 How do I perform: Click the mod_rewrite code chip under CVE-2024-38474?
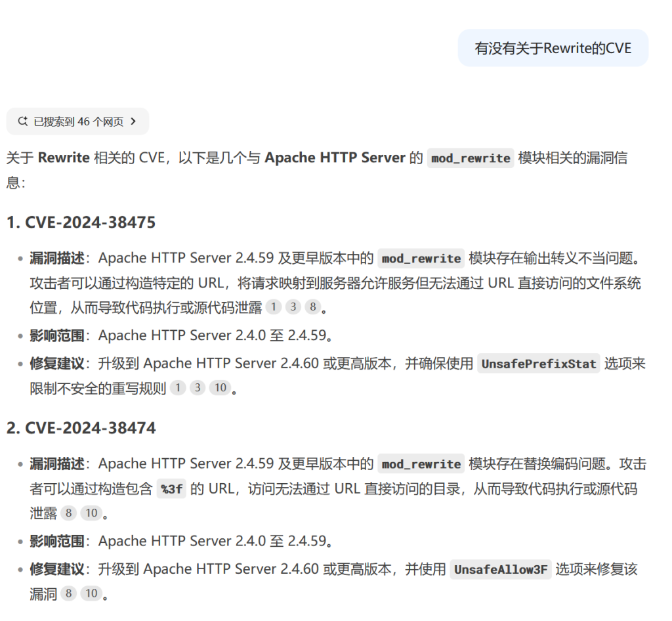pyautogui.click(x=421, y=464)
